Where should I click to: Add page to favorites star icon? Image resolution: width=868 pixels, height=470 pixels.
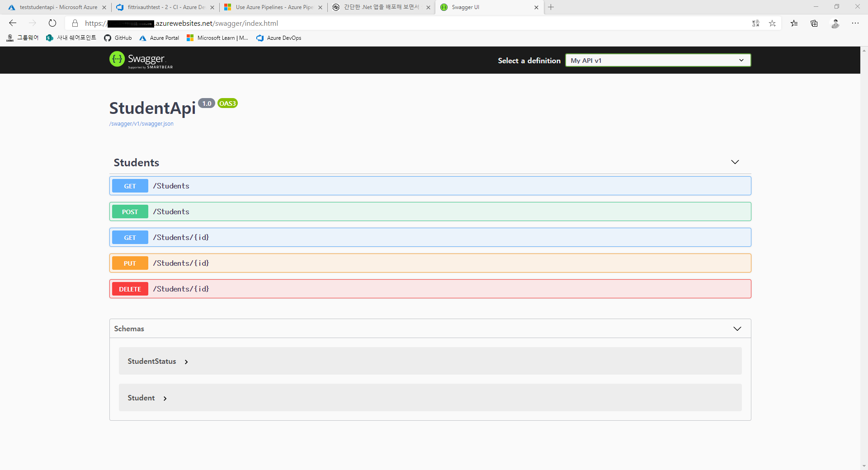tap(772, 23)
